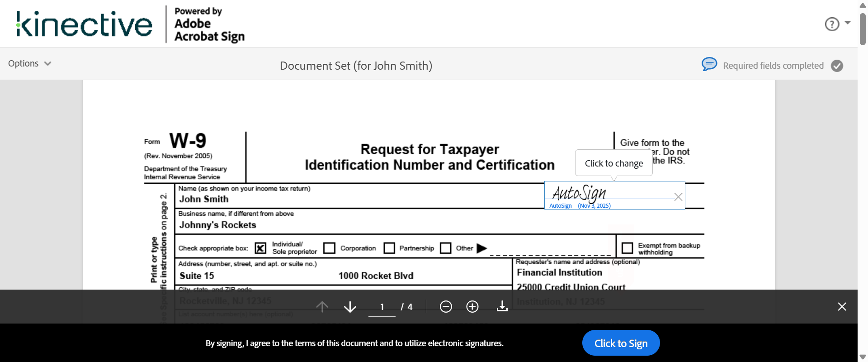Click the 'Request for Taxpayer' form title

pyautogui.click(x=430, y=149)
